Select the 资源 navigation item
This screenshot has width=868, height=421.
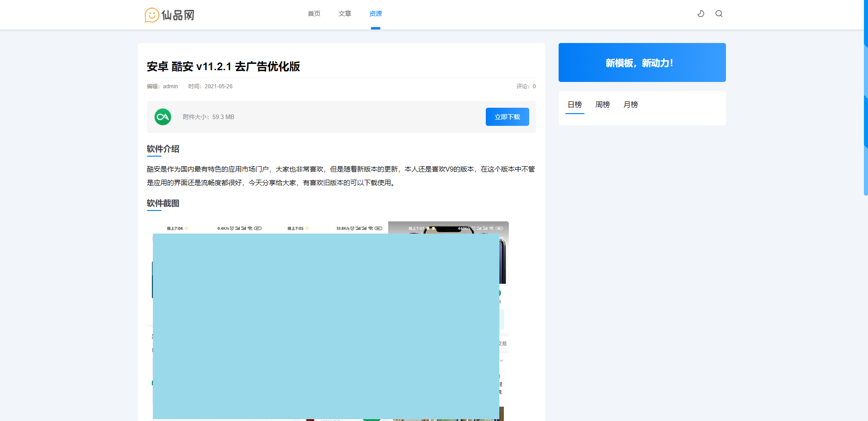pos(375,14)
